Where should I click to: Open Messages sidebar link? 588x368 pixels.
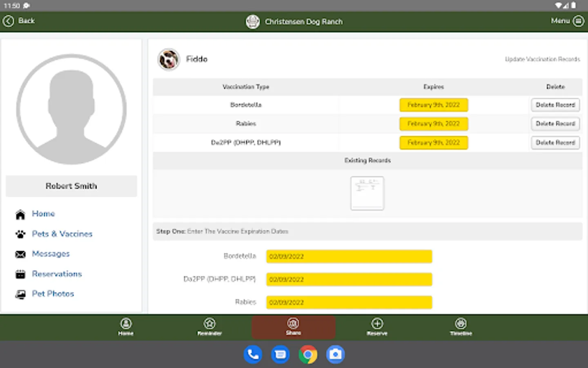pyautogui.click(x=51, y=254)
